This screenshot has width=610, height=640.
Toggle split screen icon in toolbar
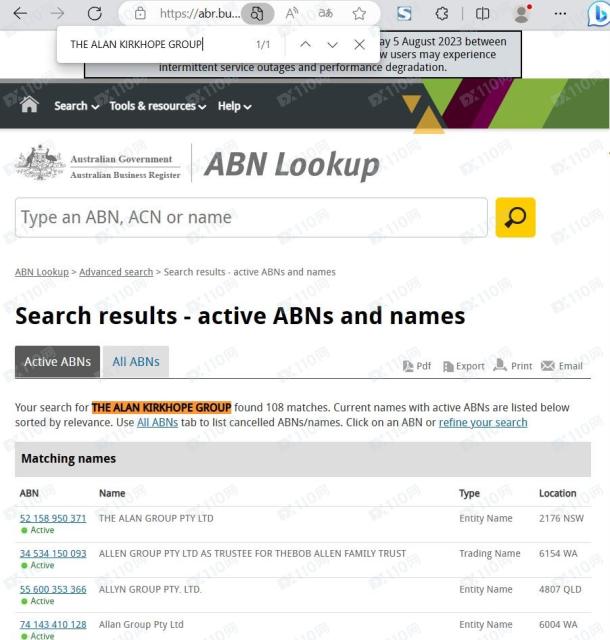click(483, 14)
